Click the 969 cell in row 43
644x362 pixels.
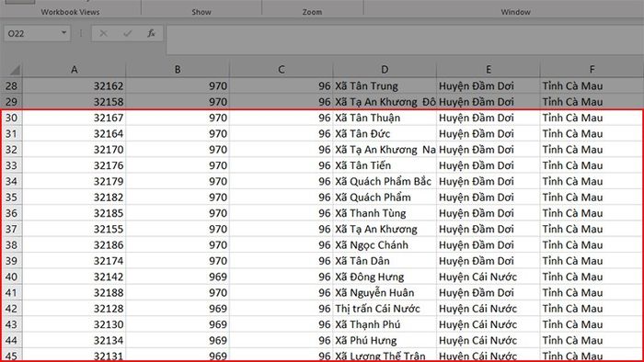[178, 324]
